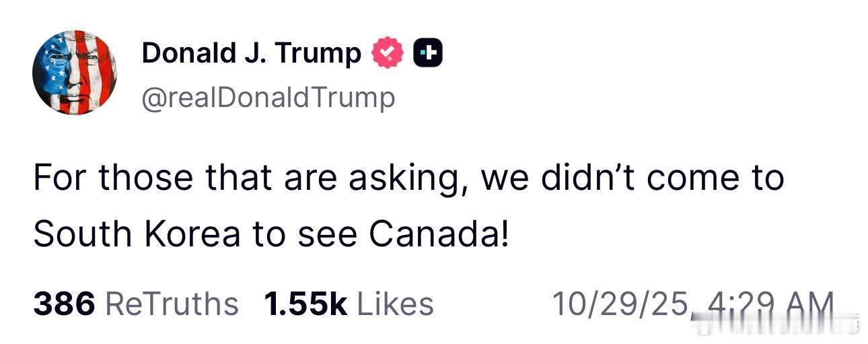Click the word "Canada!" in the post
The height and width of the screenshot is (344, 868).
[438, 233]
